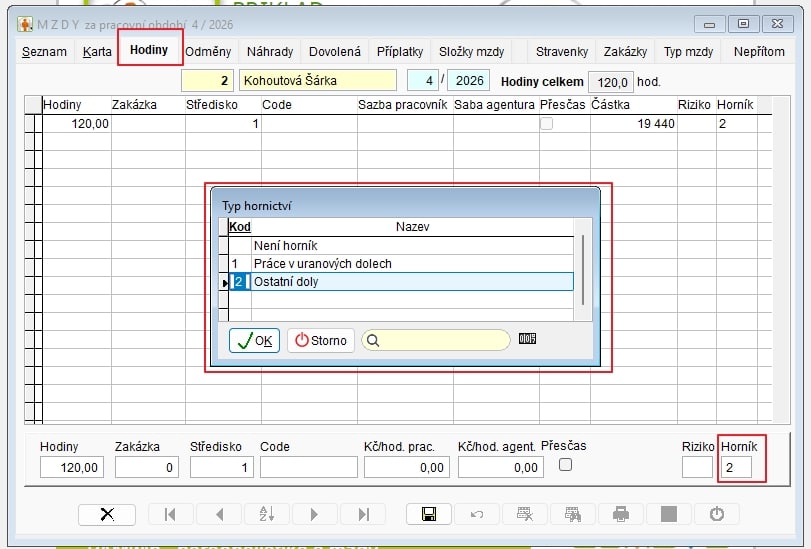Enable the Přesčas checkbox in the bottom form
This screenshot has height=549, width=811.
click(565, 465)
